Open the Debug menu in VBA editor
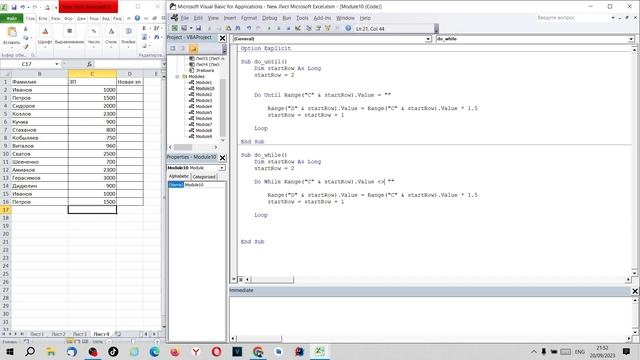This screenshot has height=360, width=640. tap(269, 18)
